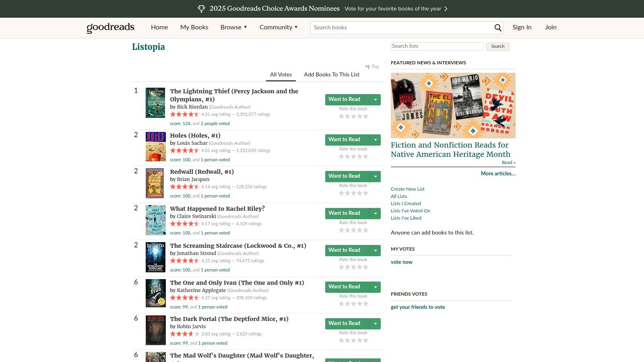
Task: Expand shelf dropdown for Redwall
Action: coord(375,177)
